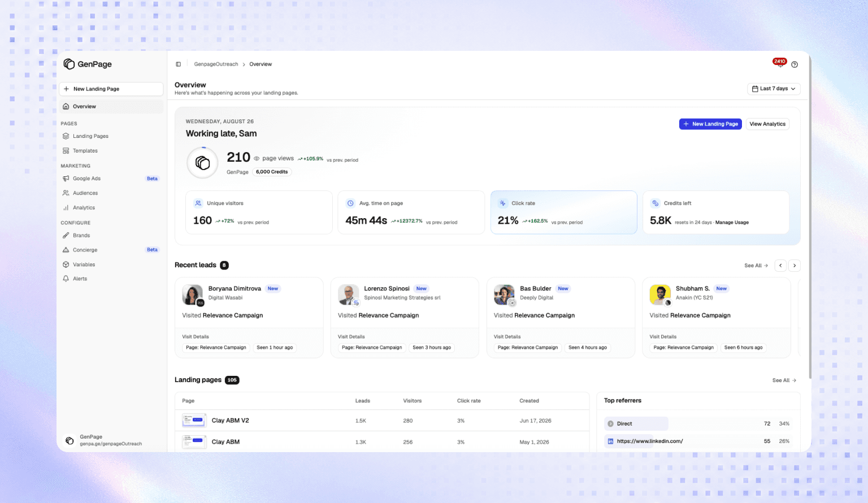Click the Analytics bar chart icon
This screenshot has height=503, width=868.
(66, 208)
